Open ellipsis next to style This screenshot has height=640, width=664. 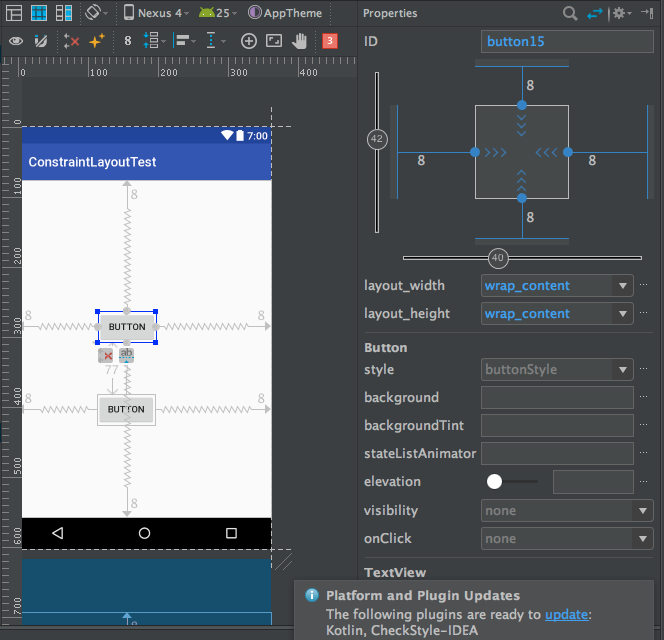click(x=643, y=369)
